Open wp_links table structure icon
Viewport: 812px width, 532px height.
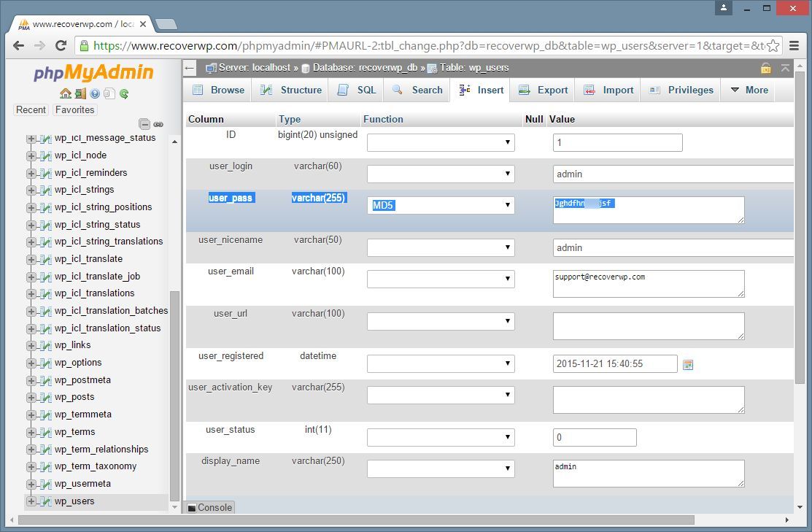(45, 345)
